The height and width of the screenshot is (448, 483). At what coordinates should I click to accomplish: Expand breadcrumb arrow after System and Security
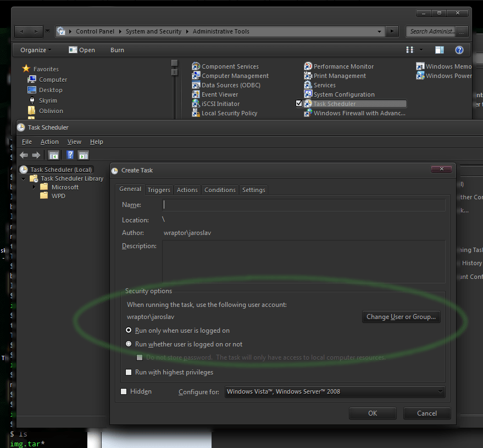point(187,31)
